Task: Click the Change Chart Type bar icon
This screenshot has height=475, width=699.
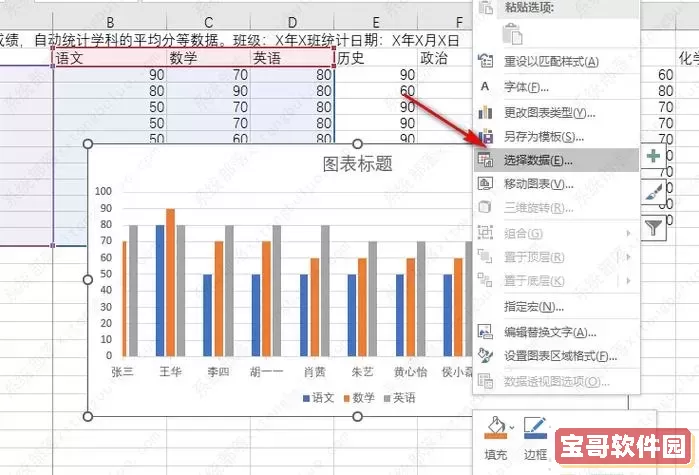Action: pyautogui.click(x=485, y=112)
